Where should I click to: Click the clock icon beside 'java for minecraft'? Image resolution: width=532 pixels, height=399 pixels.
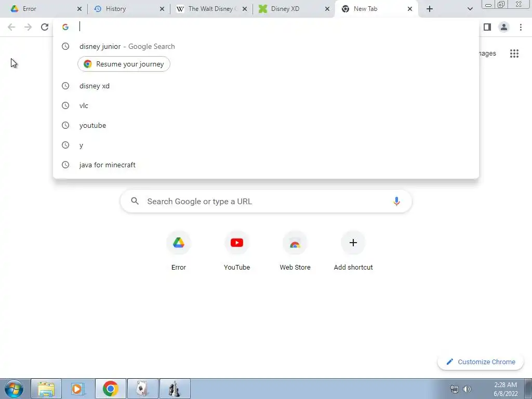tap(65, 165)
